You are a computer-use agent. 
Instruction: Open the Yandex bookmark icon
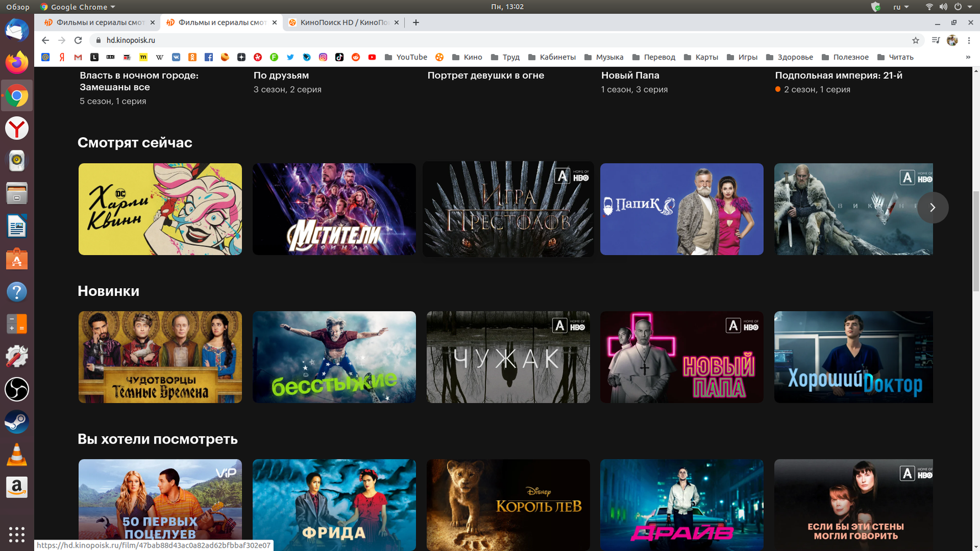[62, 57]
